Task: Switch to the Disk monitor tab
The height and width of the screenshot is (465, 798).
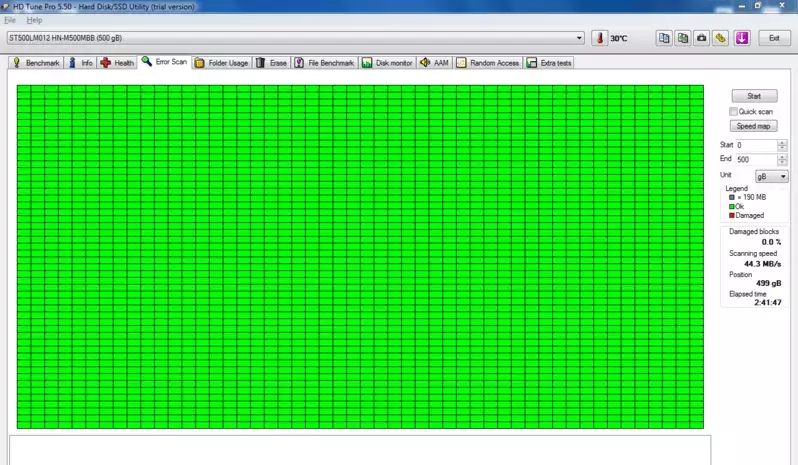Action: point(388,63)
